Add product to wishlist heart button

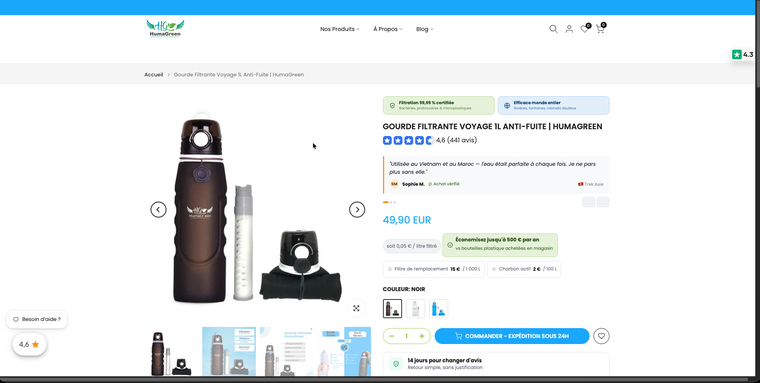pos(602,336)
